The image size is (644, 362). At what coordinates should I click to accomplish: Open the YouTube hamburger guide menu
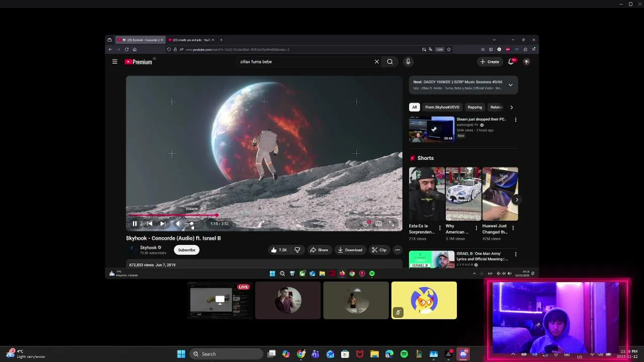(x=115, y=62)
